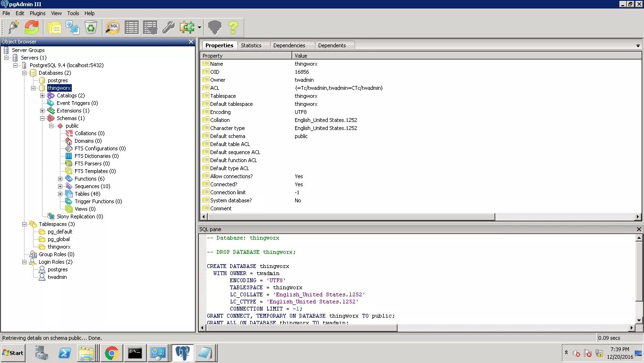The image size is (644, 363).
Task: Switch to the Statistics tab
Action: coord(251,45)
